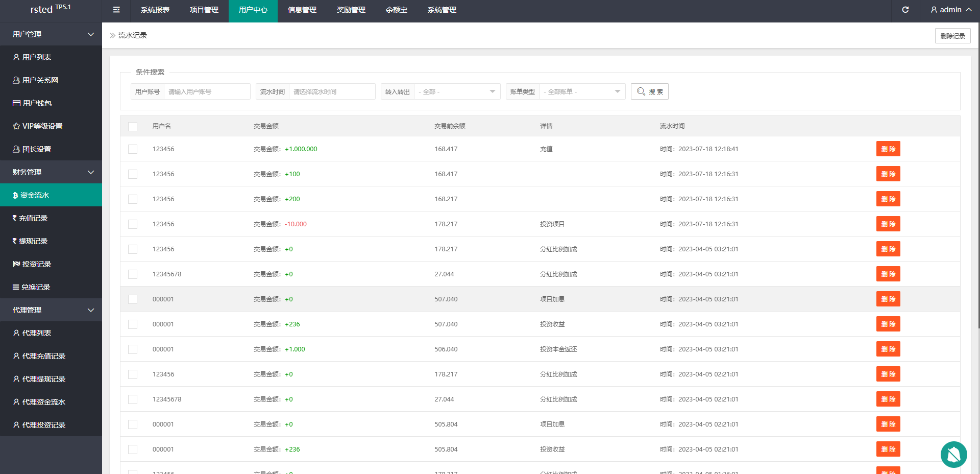Click the refresh icon in top bar

pyautogui.click(x=905, y=10)
